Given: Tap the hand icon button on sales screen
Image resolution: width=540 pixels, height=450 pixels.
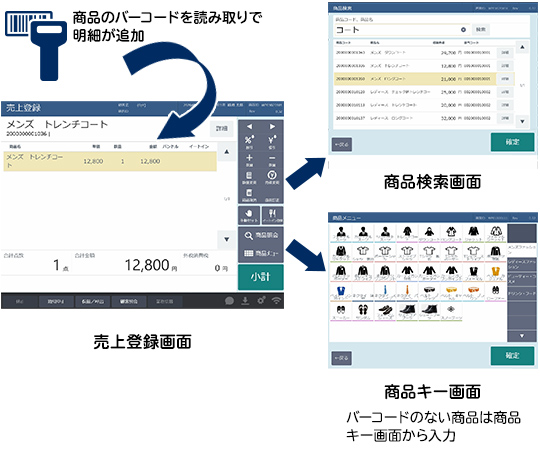Looking at the screenshot, I should [249, 215].
